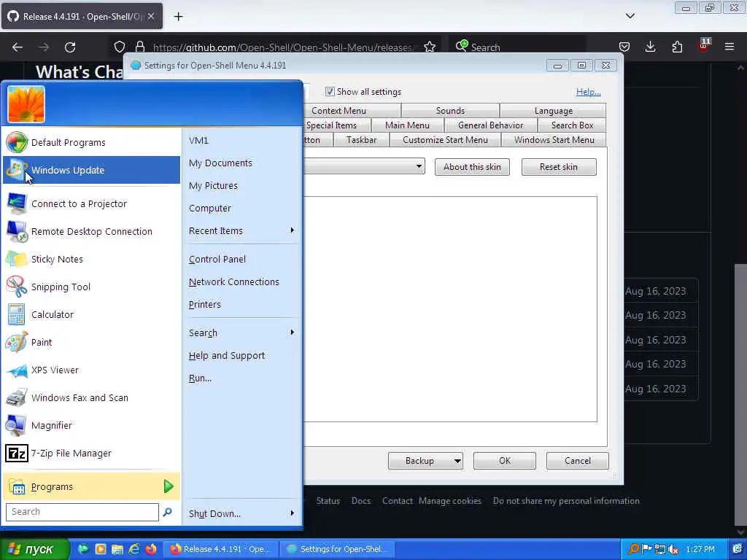Click the uBlock extension icon with badge 11
Image resolution: width=747 pixels, height=560 pixels.
click(x=704, y=45)
